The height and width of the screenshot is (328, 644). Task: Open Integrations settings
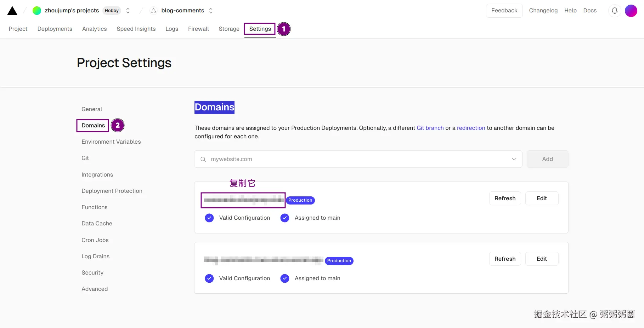coord(97,175)
